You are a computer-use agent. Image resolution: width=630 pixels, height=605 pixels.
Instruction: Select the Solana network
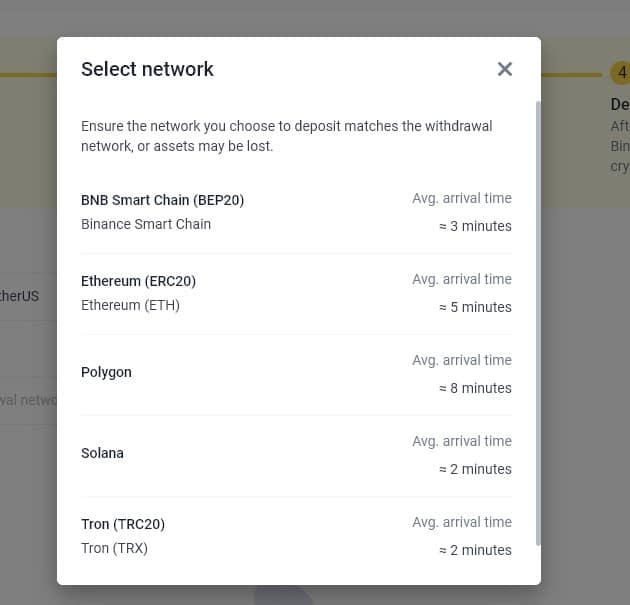[103, 453]
